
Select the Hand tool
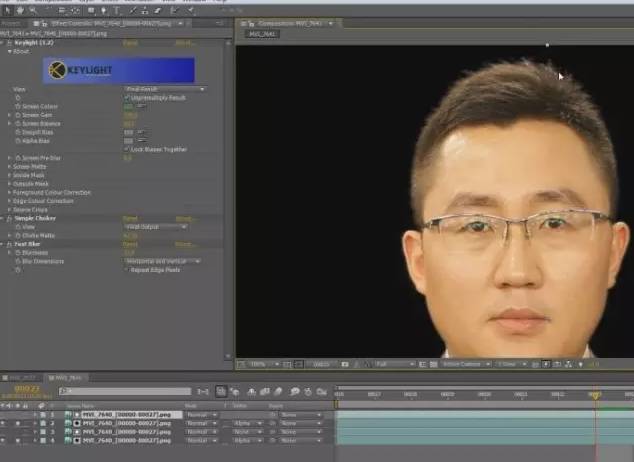click(20, 10)
